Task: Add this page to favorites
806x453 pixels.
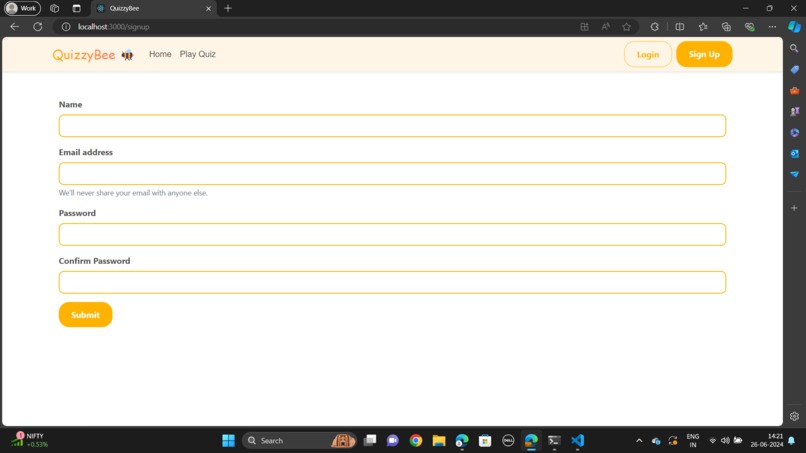Action: pos(627,27)
